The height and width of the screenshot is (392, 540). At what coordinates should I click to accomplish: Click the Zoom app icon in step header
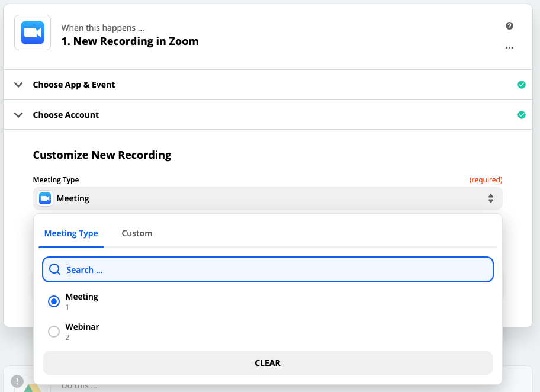coord(33,33)
